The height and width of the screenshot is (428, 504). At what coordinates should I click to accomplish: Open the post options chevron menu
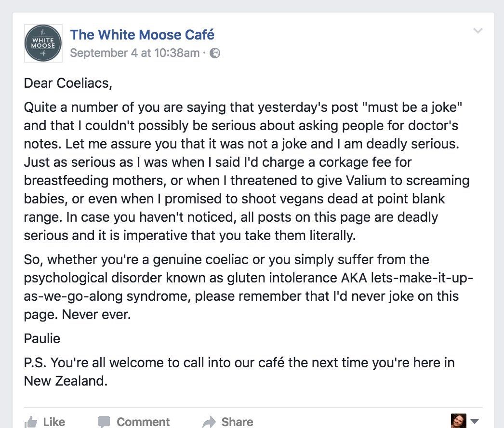(477, 31)
